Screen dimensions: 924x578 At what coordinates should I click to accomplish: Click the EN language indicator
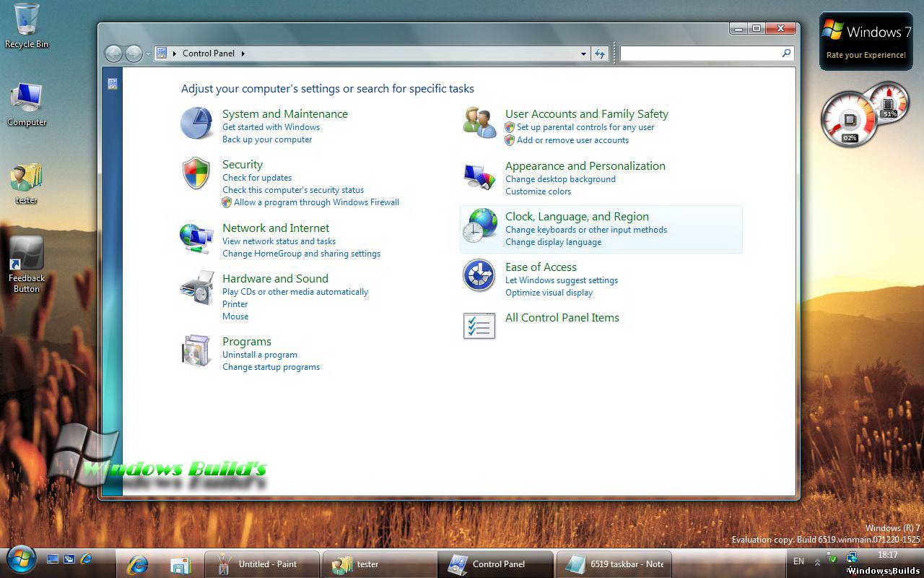click(x=798, y=561)
